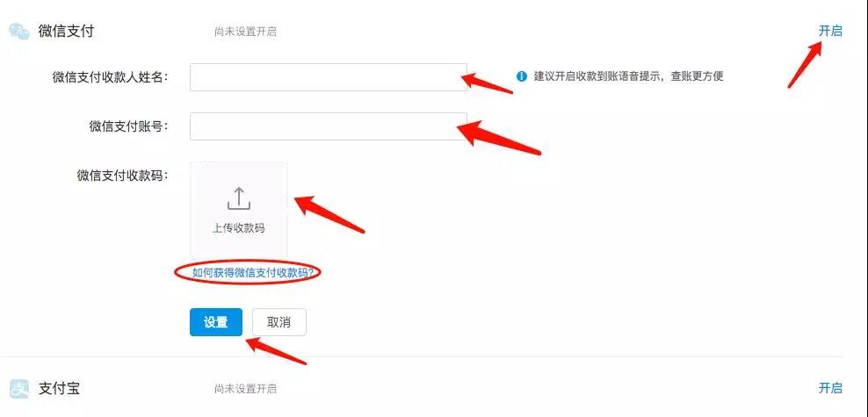Click 尚未设置开启 status under 微信支付
Image resolution: width=868 pixels, height=417 pixels.
coord(245,32)
